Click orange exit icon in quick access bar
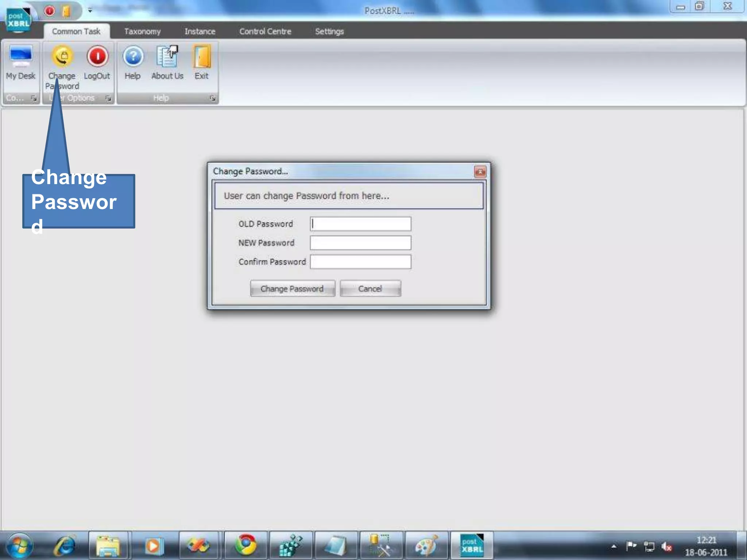Viewport: 747px width, 560px height. 66,11
